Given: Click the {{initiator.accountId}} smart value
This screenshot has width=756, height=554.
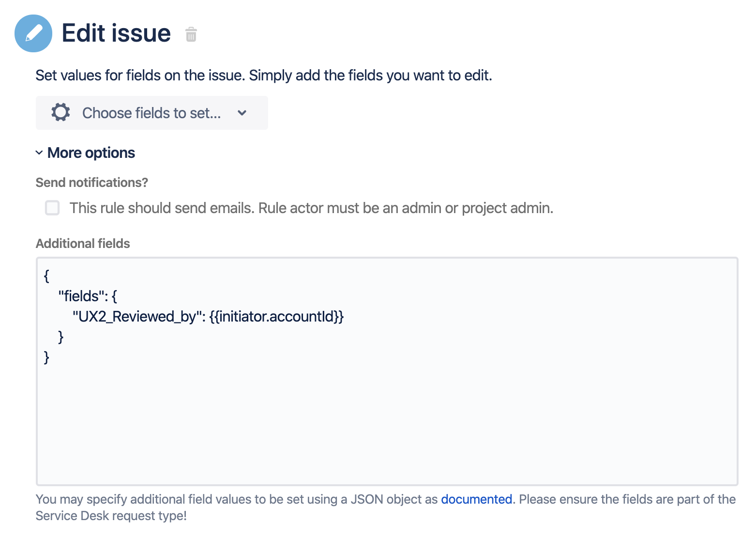Looking at the screenshot, I should point(276,317).
